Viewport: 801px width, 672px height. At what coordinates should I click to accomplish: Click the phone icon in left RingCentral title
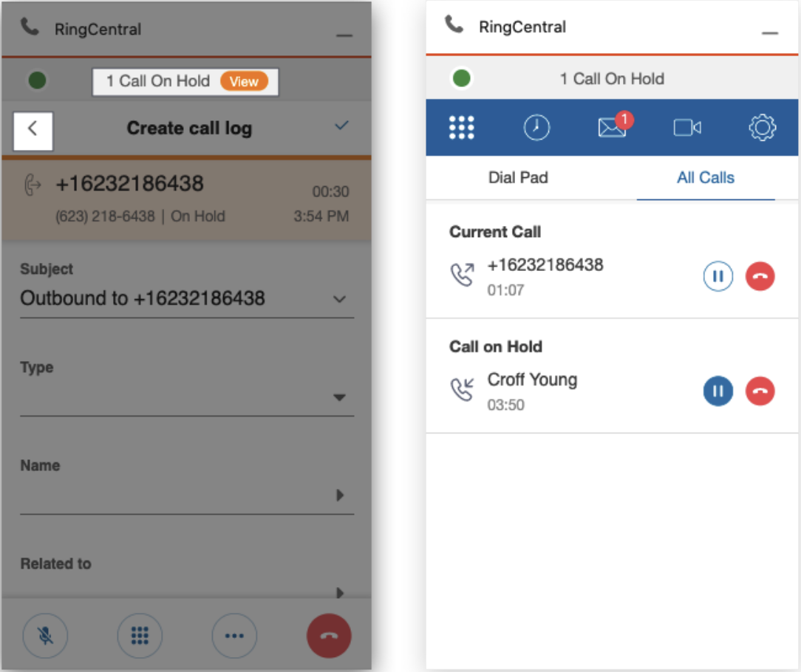coord(30,27)
